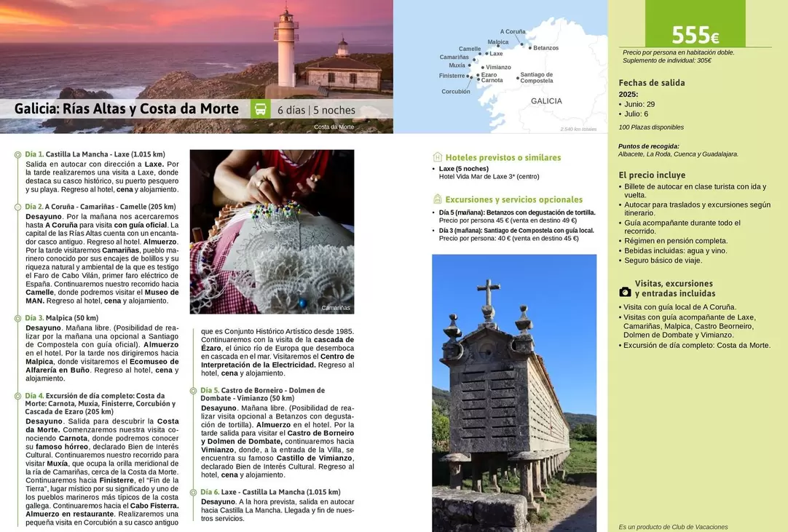Click the GALICIA region label on the map
The height and width of the screenshot is (532, 788).
tap(546, 101)
